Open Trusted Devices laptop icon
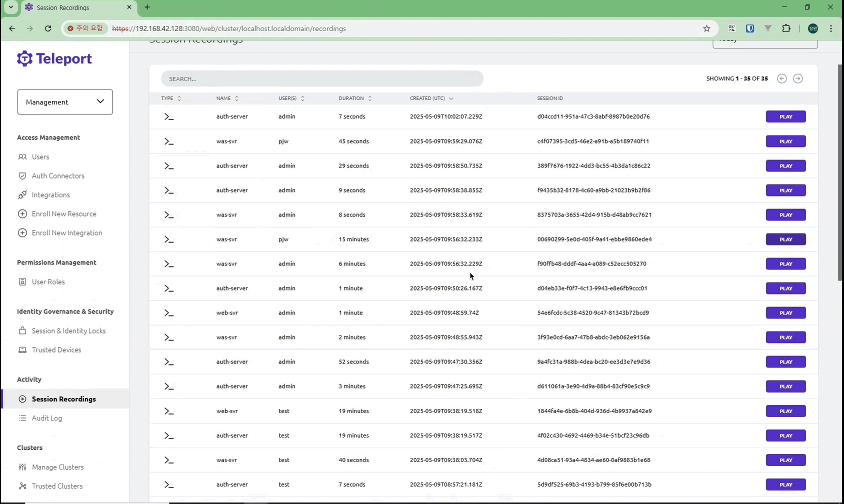Viewport: 844px width, 504px height. (x=22, y=350)
